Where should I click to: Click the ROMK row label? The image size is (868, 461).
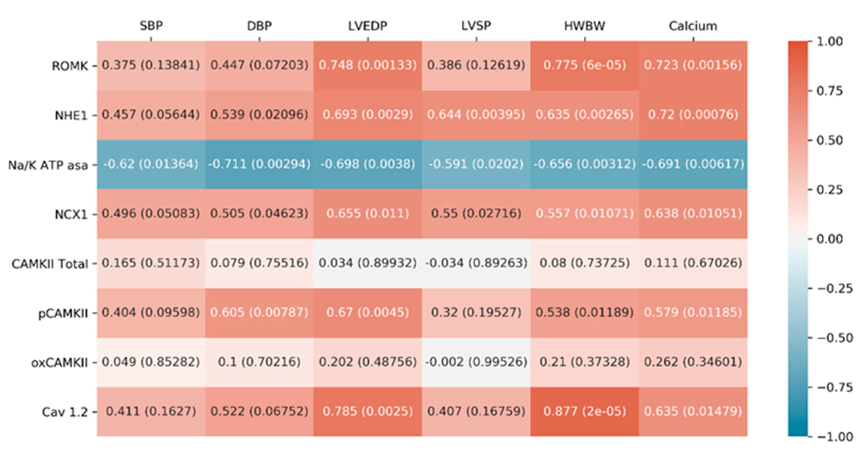tap(70, 66)
